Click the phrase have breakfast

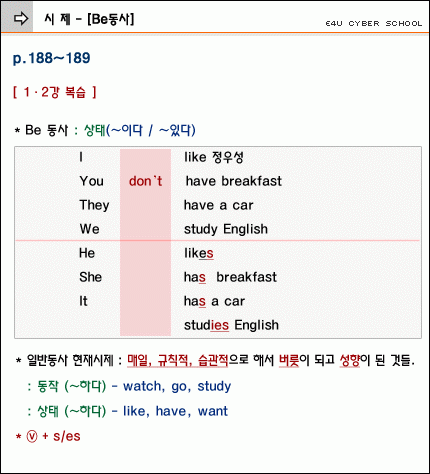234,181
